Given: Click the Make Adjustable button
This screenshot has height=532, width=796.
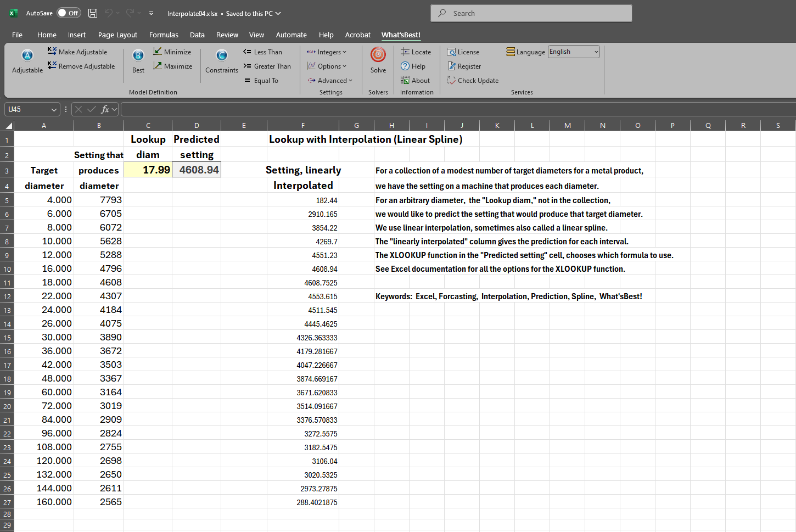Looking at the screenshot, I should pyautogui.click(x=77, y=52).
